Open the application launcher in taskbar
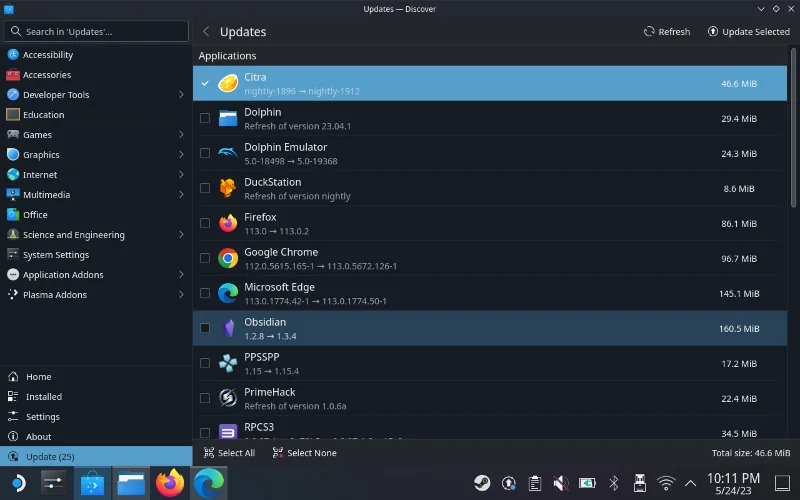Viewport: 800px width, 500px height. pos(18,483)
